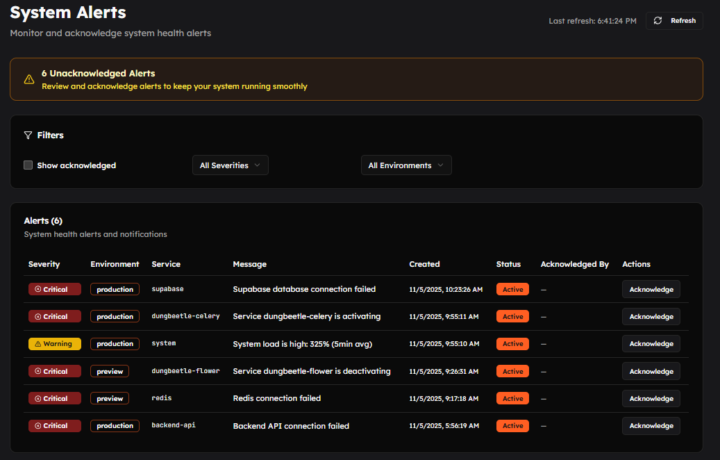Screen dimensions: 720x460
Task: Enable the Show acknowledged checkbox
Action: [x=28, y=165]
